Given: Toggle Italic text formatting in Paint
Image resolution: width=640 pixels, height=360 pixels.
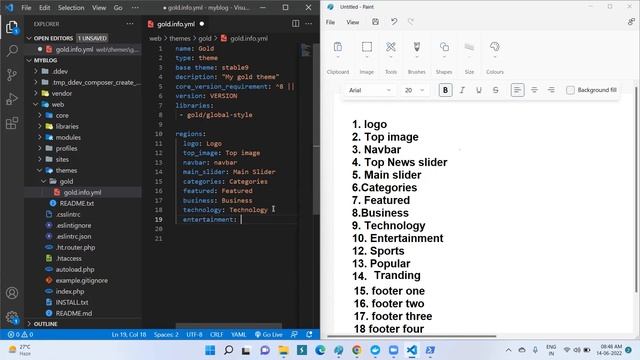Looking at the screenshot, I should [x=462, y=90].
